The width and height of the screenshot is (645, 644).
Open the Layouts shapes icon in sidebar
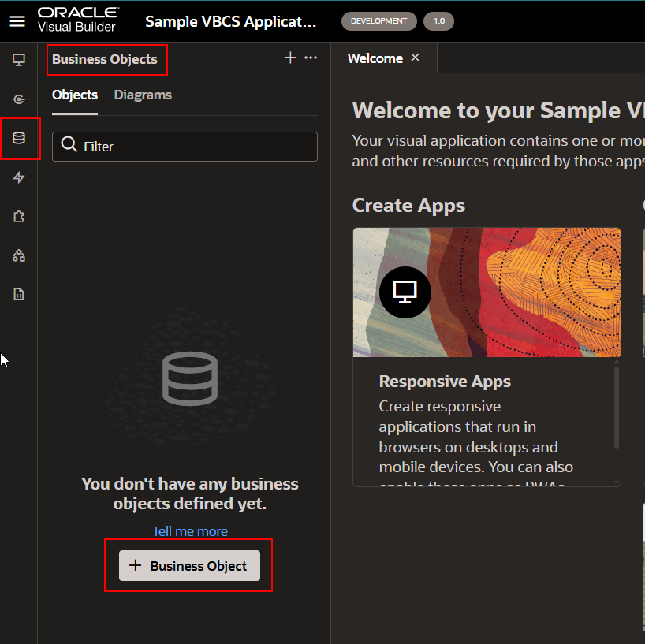pyautogui.click(x=18, y=256)
